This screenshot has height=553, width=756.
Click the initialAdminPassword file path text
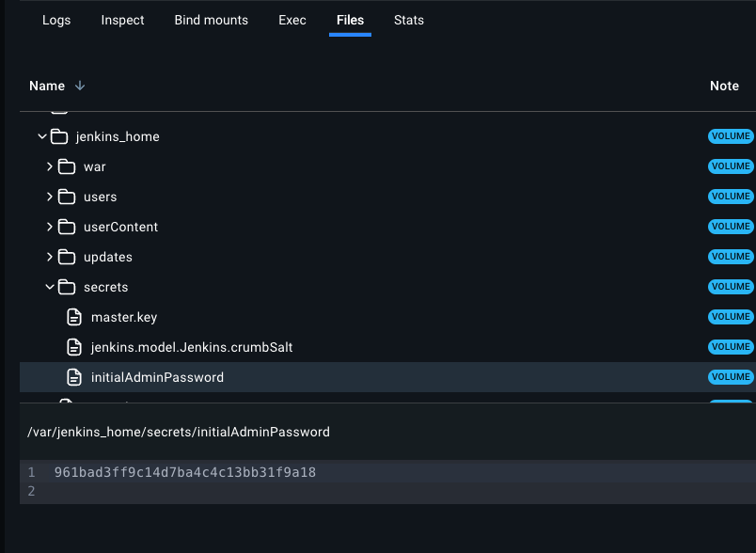[x=177, y=431]
